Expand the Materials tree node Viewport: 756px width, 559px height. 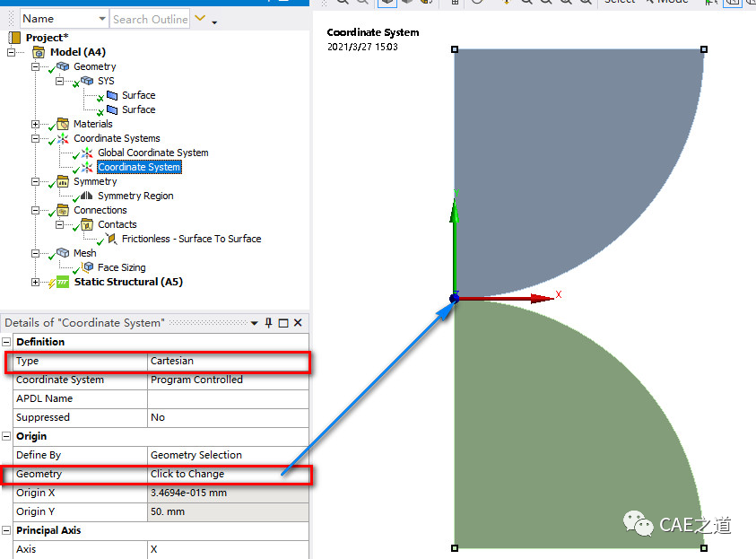(x=35, y=124)
